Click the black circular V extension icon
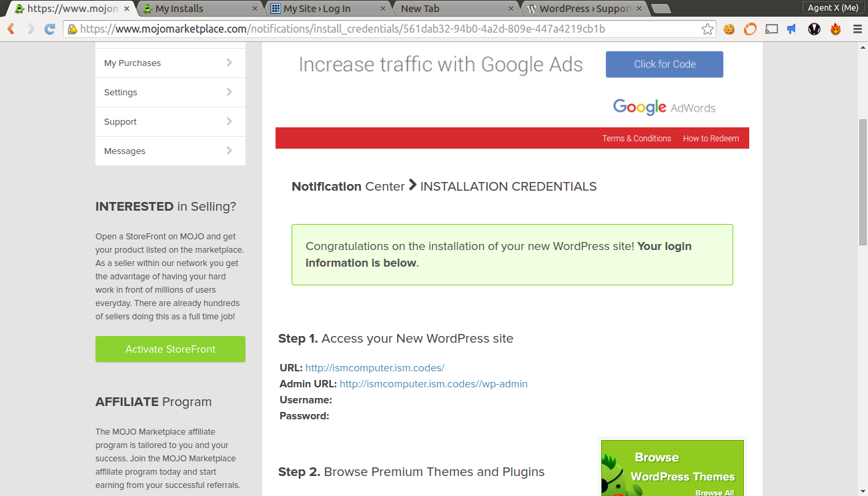The height and width of the screenshot is (496, 868). click(x=814, y=29)
